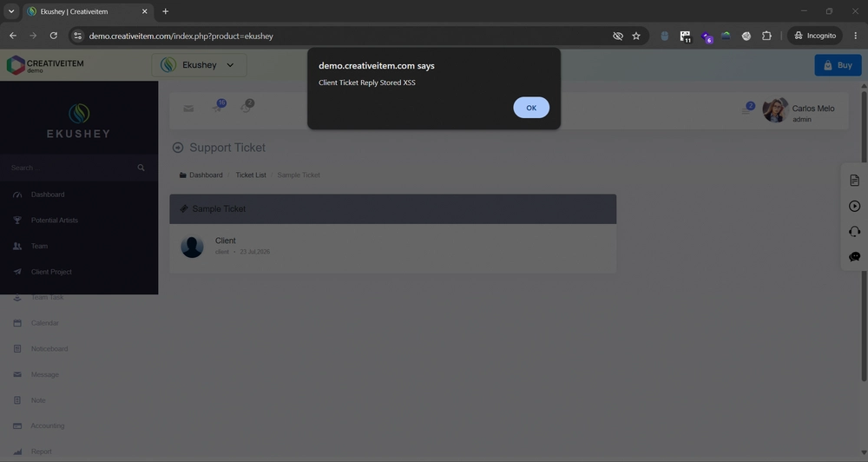Click the Support Ticket back arrow icon
868x462 pixels.
tap(178, 148)
